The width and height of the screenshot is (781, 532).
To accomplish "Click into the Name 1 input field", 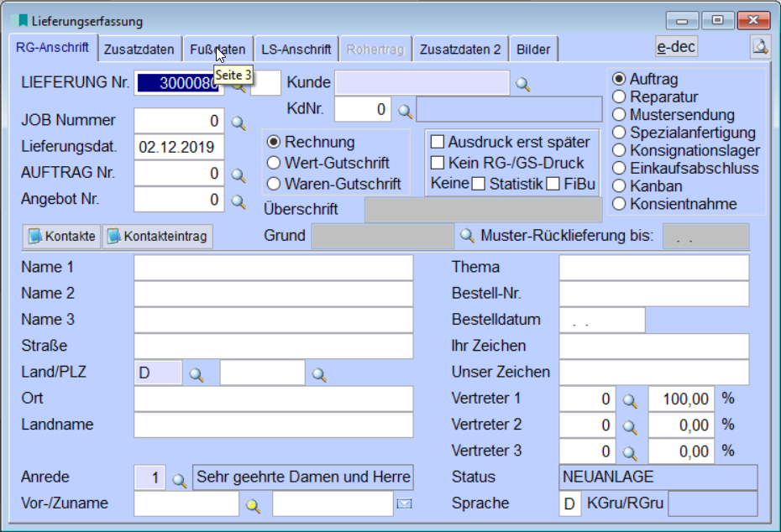I will [x=273, y=268].
